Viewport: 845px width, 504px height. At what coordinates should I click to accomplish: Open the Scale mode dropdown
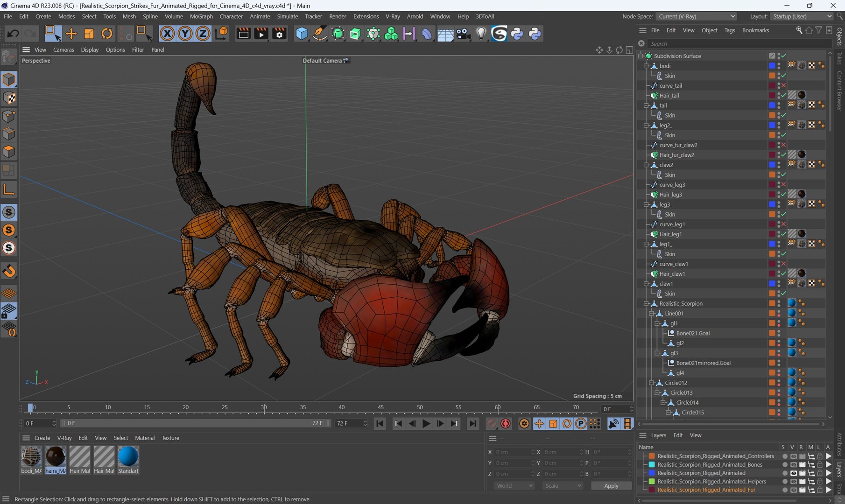563,486
